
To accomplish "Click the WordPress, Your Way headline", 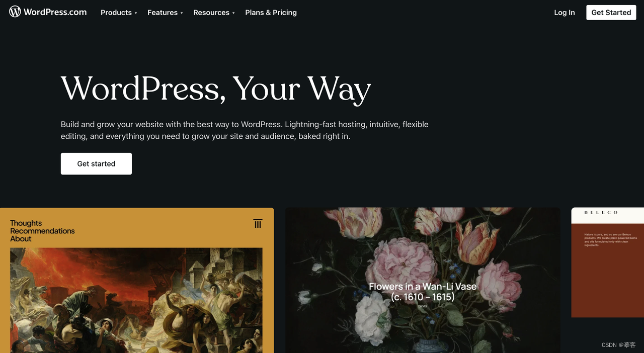I will pyautogui.click(x=216, y=89).
